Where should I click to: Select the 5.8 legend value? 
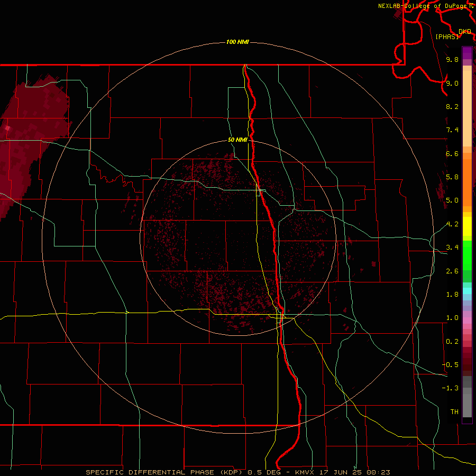[452, 177]
